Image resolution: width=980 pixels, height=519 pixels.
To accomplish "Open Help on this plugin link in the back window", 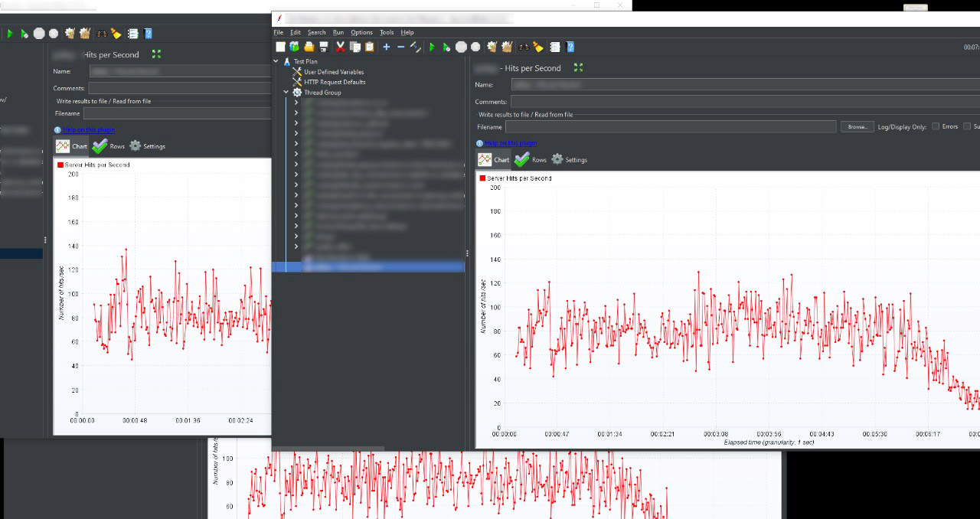I will (89, 129).
